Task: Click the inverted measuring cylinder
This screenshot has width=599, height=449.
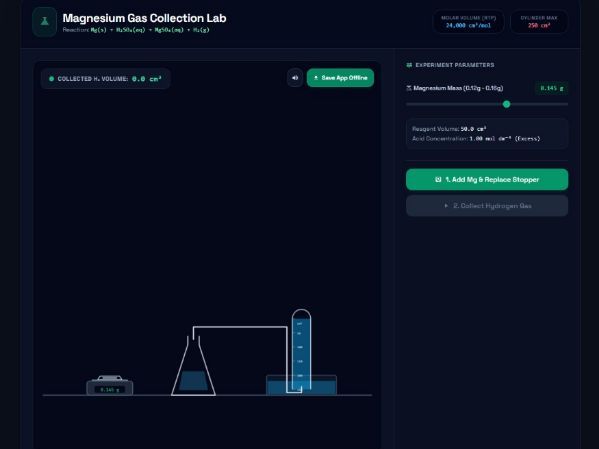Action: tap(301, 350)
